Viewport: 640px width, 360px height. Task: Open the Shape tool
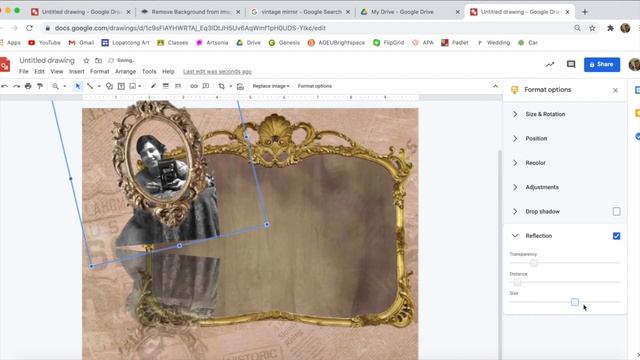(109, 86)
